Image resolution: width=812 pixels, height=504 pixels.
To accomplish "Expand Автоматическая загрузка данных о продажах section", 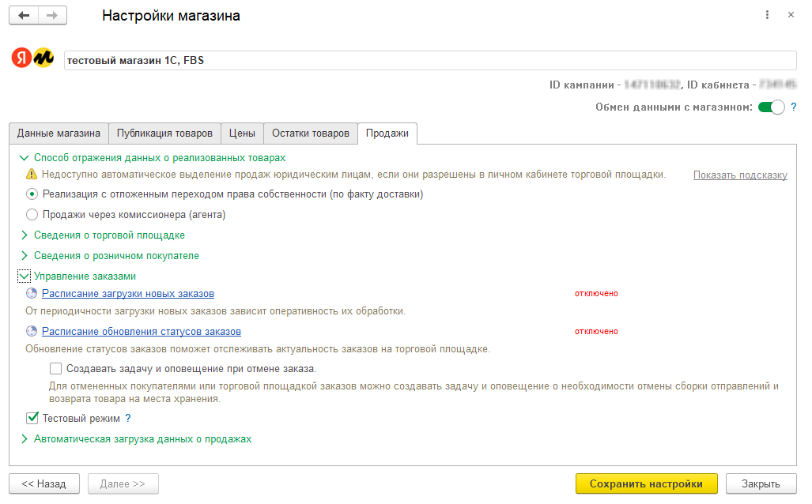I will point(142,439).
